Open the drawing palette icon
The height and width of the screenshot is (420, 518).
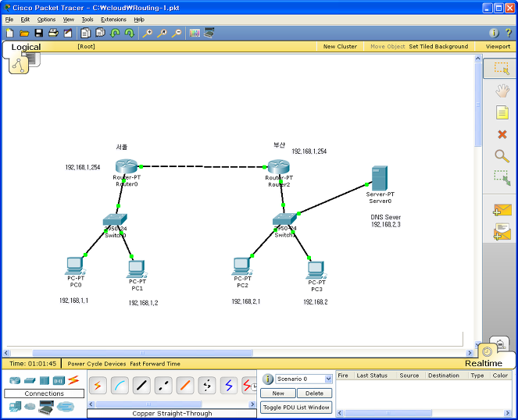click(195, 33)
